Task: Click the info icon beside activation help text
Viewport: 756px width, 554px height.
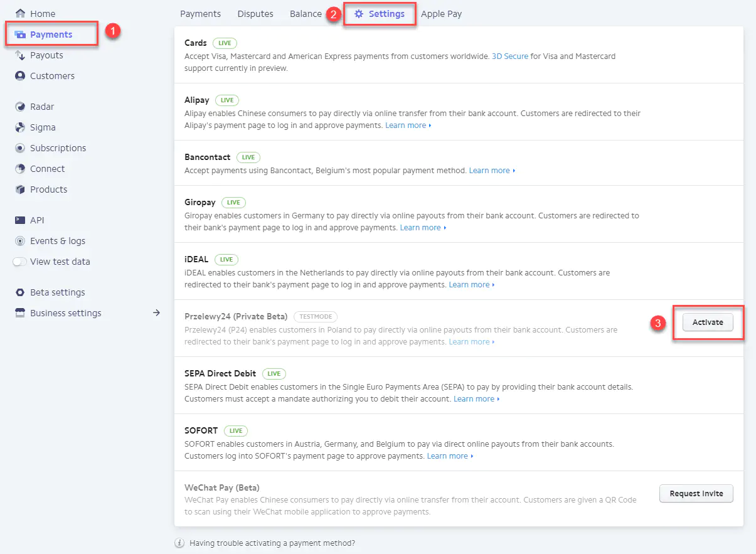Action: tap(179, 543)
